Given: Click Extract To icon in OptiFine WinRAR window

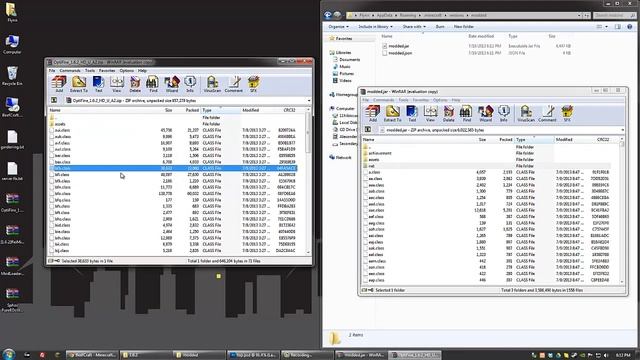Looking at the screenshot, I should [x=79, y=84].
